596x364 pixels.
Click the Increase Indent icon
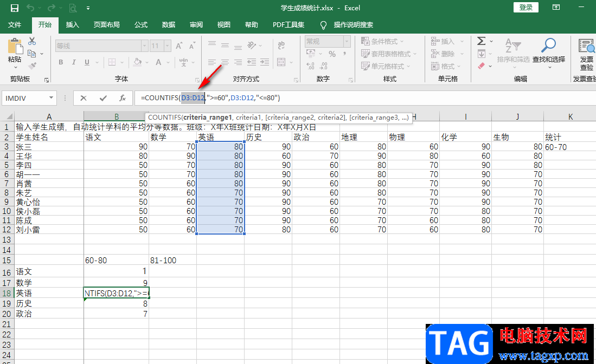tap(265, 62)
